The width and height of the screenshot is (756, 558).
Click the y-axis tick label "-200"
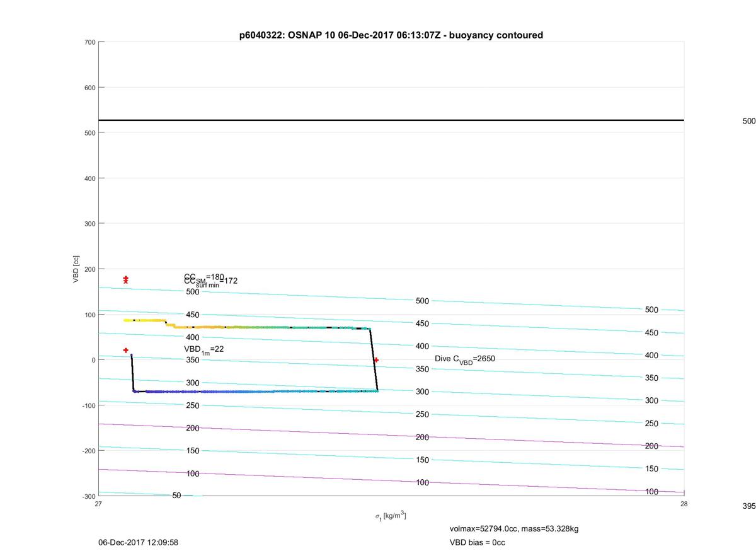tap(88, 451)
